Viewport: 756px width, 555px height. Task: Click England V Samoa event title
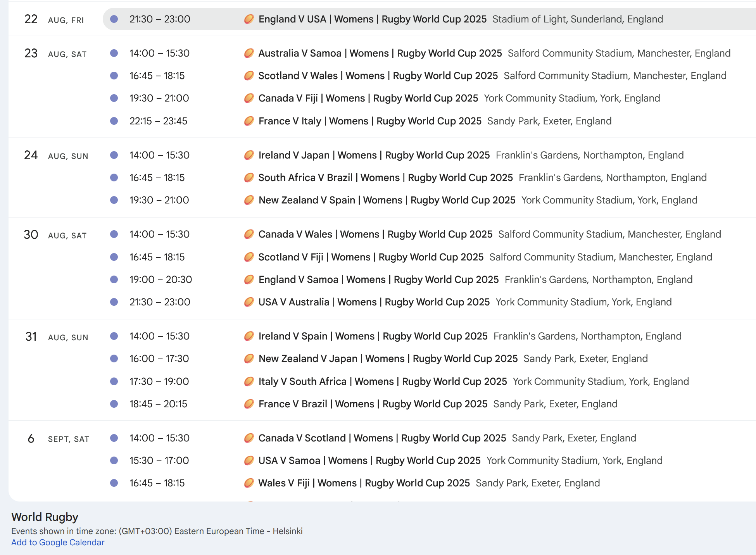[379, 279]
